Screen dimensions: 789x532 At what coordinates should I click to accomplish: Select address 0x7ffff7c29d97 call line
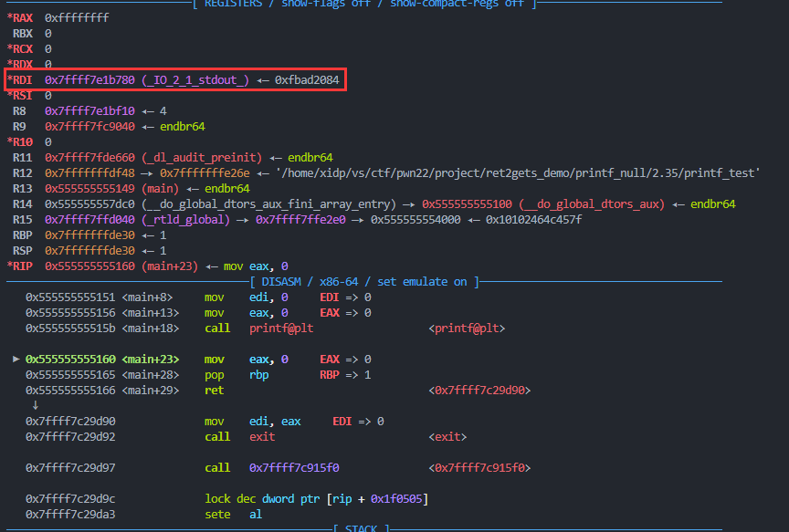coord(70,468)
